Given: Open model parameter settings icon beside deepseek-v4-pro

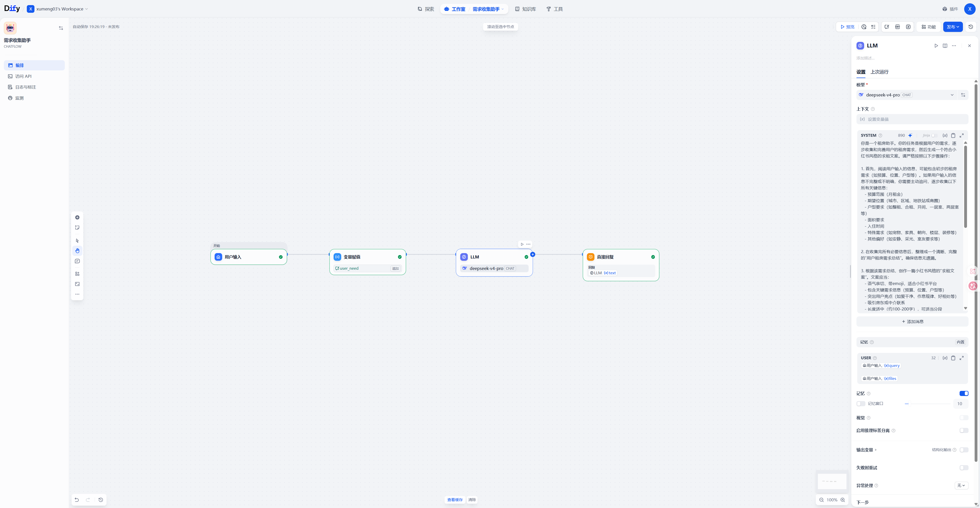Looking at the screenshot, I should (963, 95).
